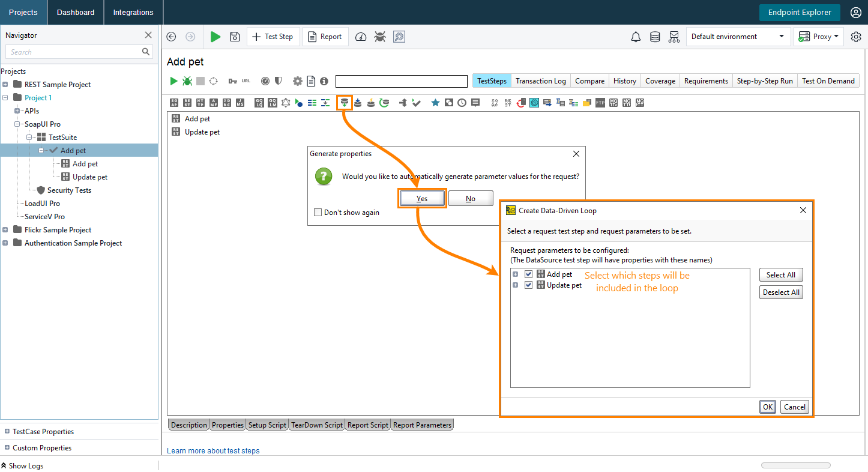Click Show Logs at the bottom left
868x472 pixels.
22,465
